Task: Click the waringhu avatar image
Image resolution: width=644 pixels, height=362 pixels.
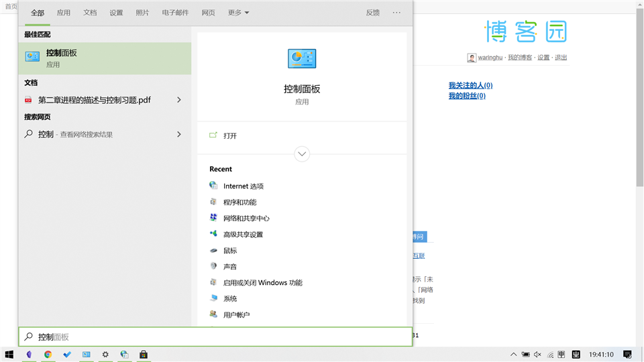Action: (x=472, y=58)
